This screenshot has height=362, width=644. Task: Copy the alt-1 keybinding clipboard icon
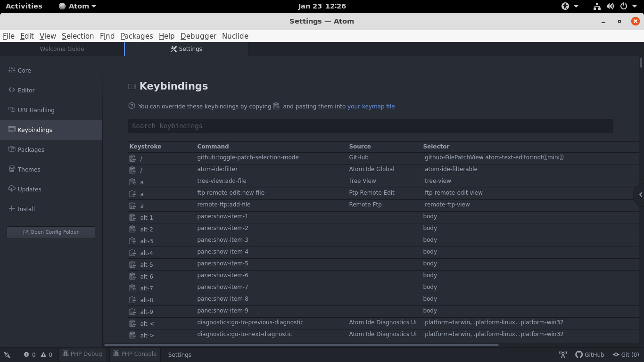[133, 217]
